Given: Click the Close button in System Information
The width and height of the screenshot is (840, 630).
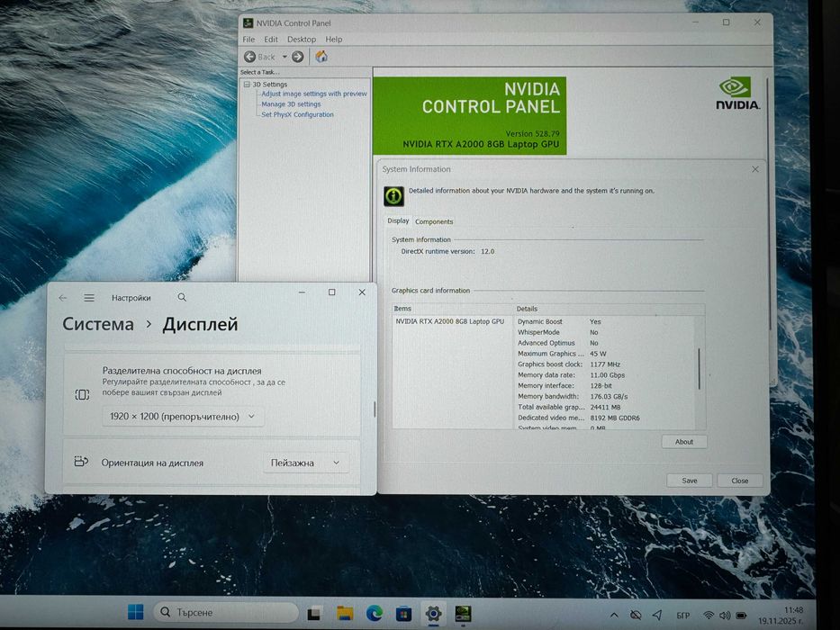Looking at the screenshot, I should tap(740, 481).
